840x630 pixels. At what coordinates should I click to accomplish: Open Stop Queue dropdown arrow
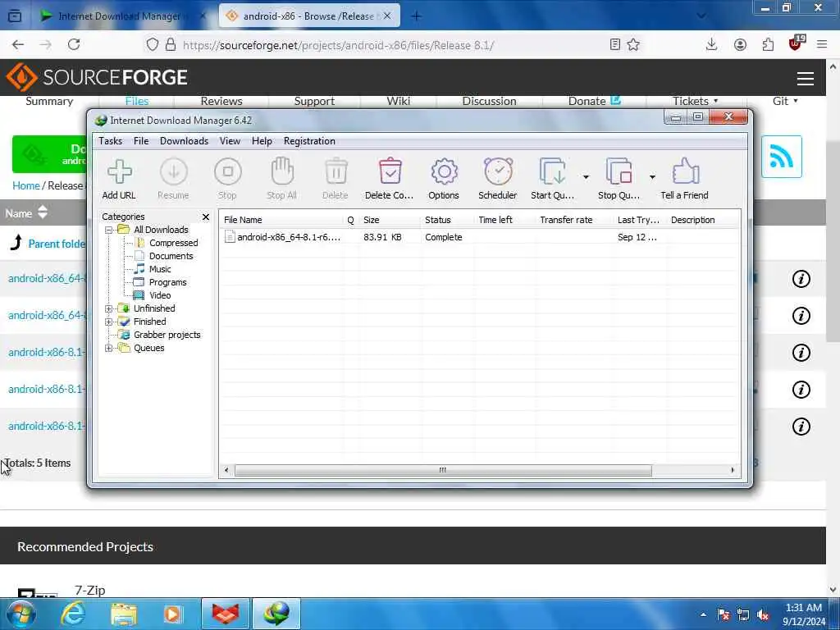point(652,177)
